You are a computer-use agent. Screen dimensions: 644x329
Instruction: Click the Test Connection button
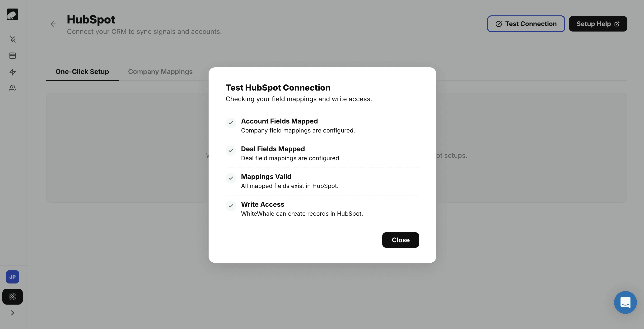526,24
